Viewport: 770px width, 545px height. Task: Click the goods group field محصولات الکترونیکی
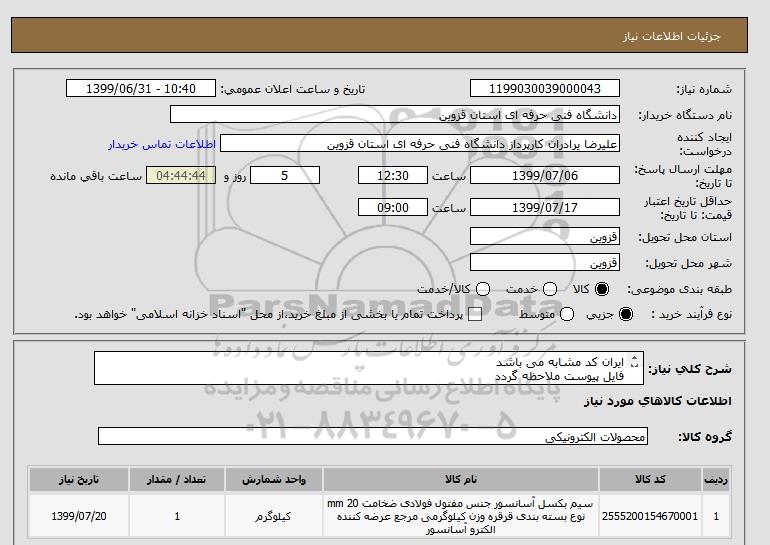(x=373, y=436)
